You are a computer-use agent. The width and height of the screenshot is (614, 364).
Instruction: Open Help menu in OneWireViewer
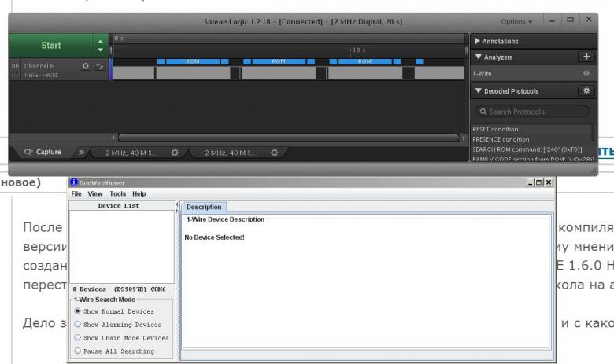coord(139,194)
